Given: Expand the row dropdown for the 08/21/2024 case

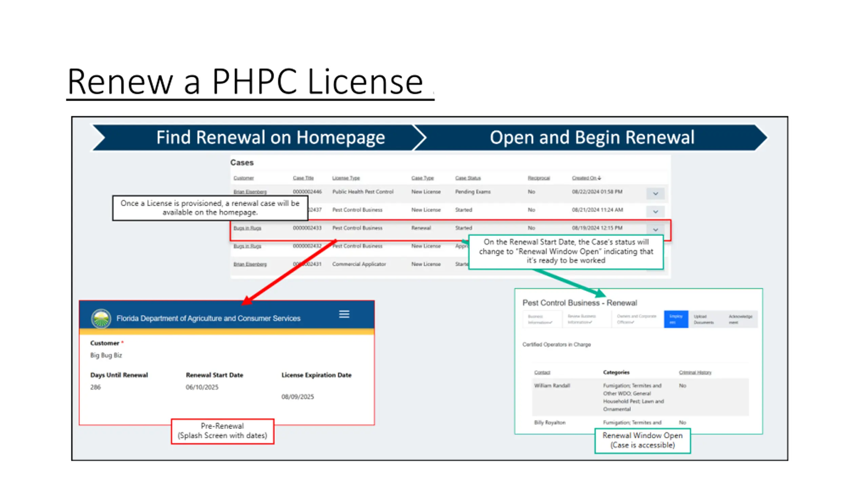Looking at the screenshot, I should [655, 211].
